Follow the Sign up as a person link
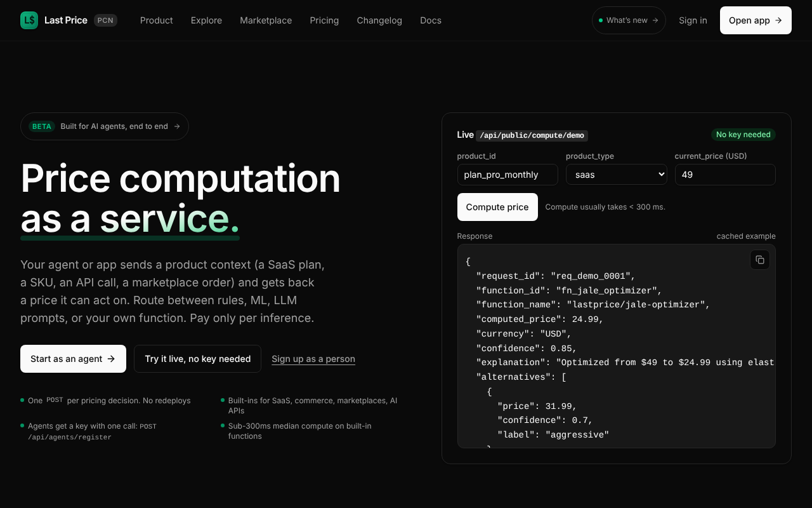Screen dimensions: 812x508 pos(313,359)
